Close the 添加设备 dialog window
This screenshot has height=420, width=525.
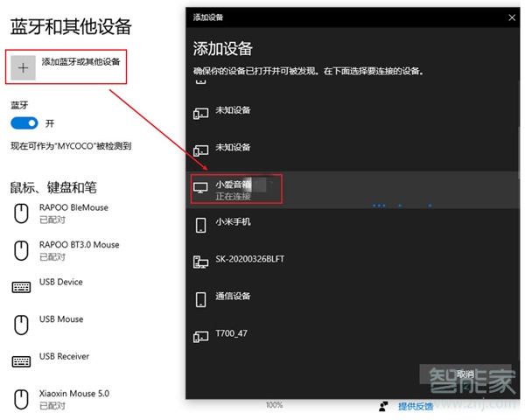click(x=512, y=17)
